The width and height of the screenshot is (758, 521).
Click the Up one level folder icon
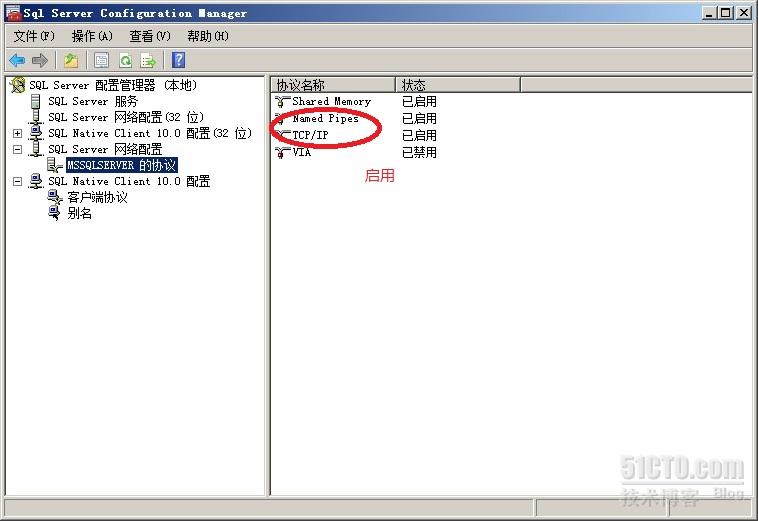coord(71,60)
